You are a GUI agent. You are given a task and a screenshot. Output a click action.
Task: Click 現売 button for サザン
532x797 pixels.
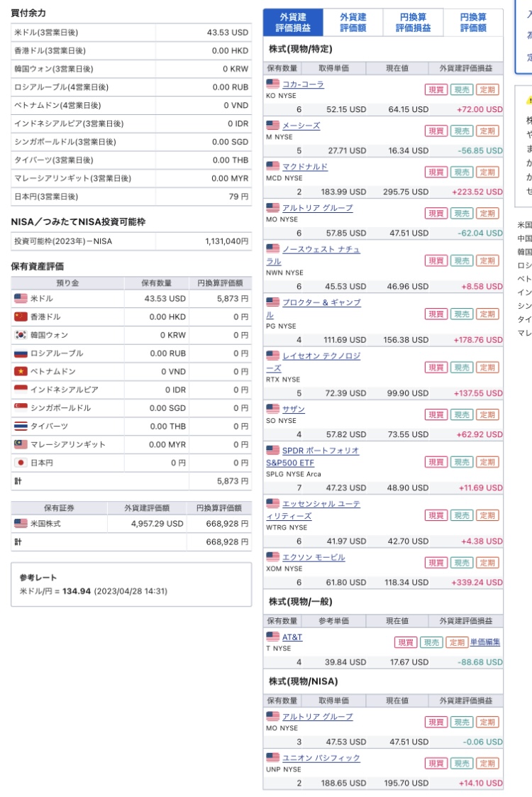tap(461, 414)
